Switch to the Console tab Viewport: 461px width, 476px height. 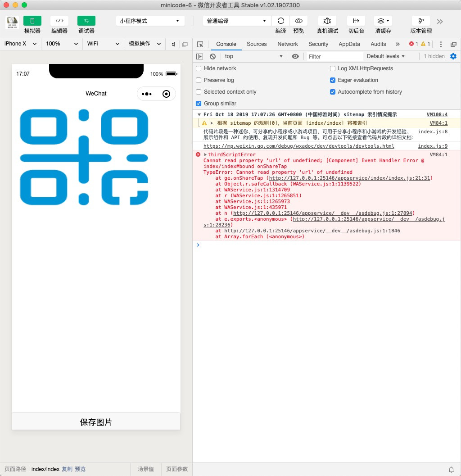226,44
